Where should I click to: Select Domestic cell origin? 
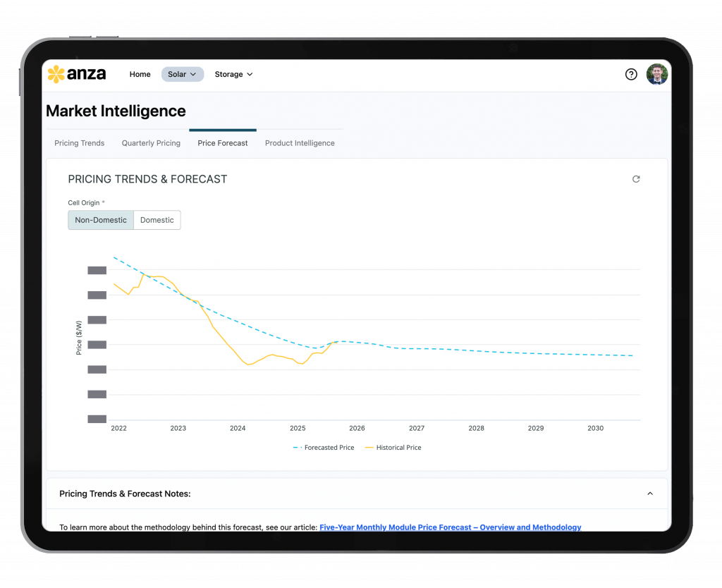click(157, 220)
